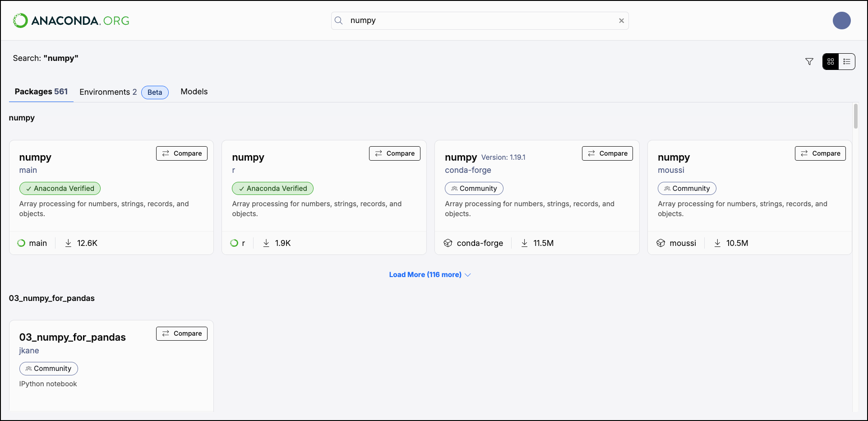Compare the numpy moussi package

(820, 153)
